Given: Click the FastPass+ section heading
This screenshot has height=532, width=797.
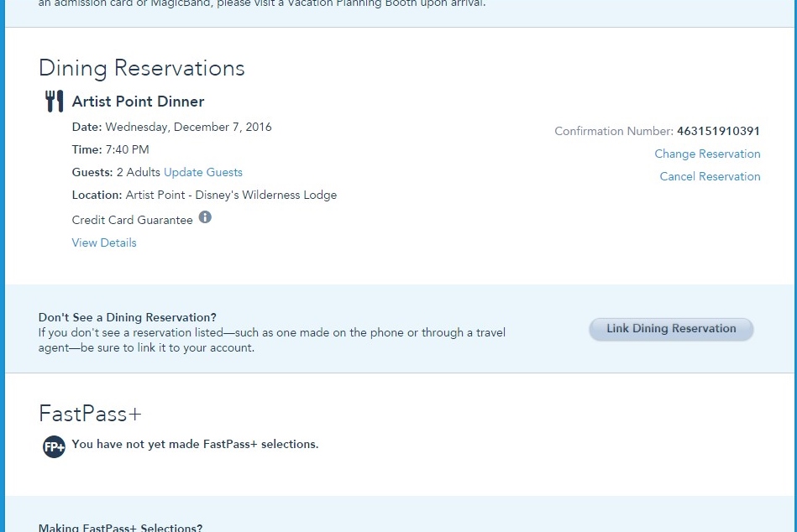Looking at the screenshot, I should point(89,413).
